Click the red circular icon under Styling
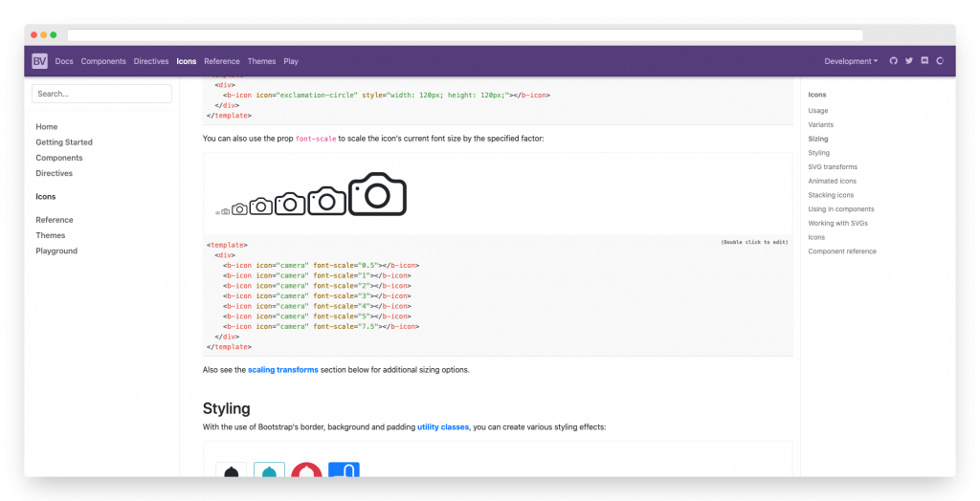 (x=307, y=470)
